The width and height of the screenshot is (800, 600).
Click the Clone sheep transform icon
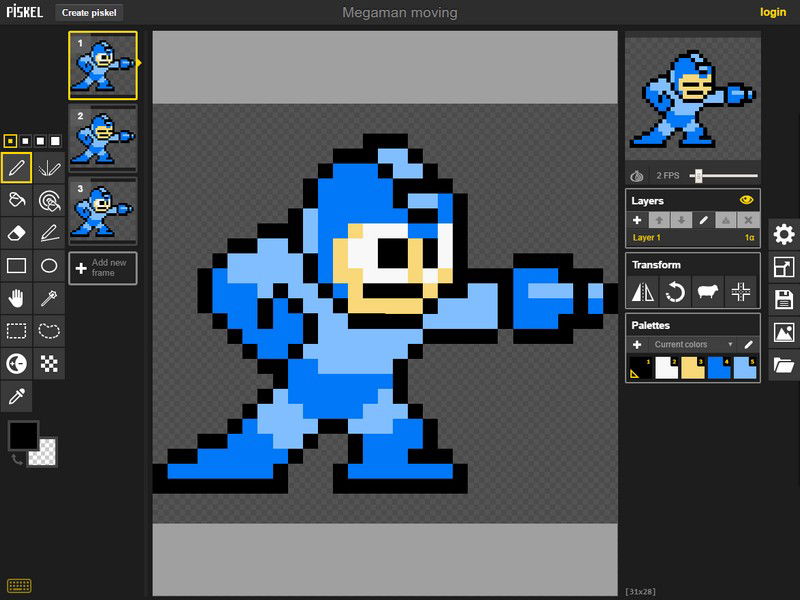point(708,292)
